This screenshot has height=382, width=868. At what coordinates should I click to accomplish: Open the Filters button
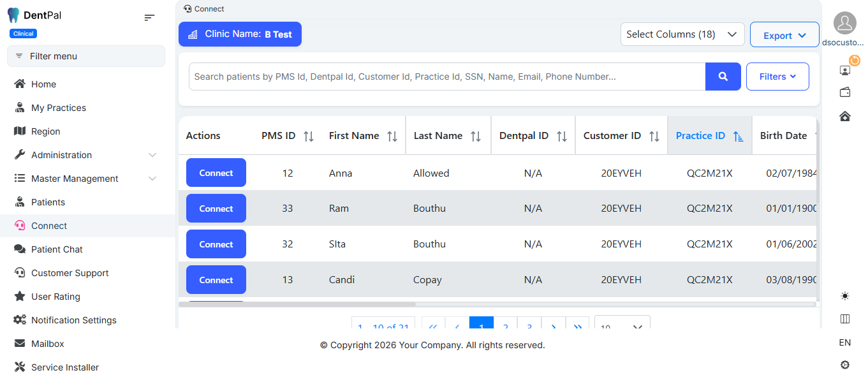pos(777,77)
